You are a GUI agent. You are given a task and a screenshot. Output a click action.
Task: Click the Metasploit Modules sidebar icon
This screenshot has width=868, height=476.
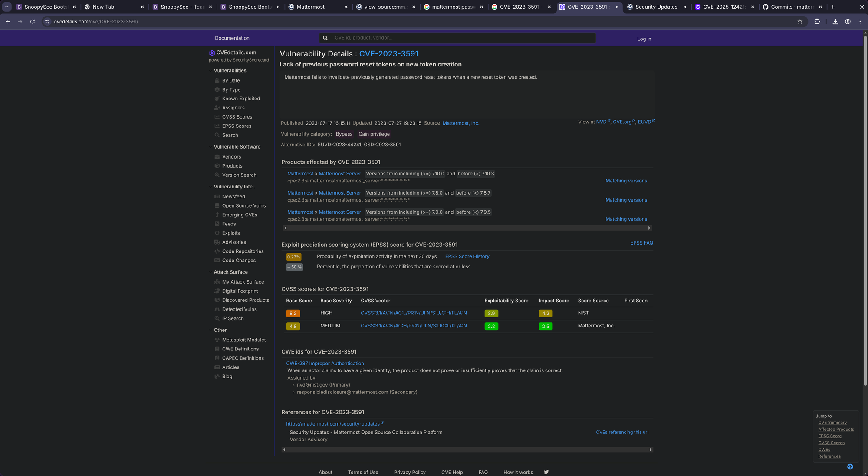[x=217, y=340]
